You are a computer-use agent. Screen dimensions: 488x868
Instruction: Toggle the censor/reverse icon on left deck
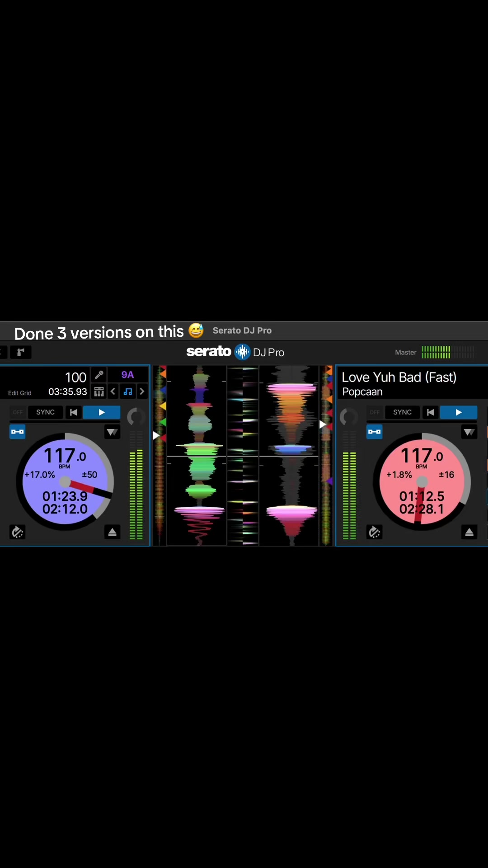coord(18,532)
